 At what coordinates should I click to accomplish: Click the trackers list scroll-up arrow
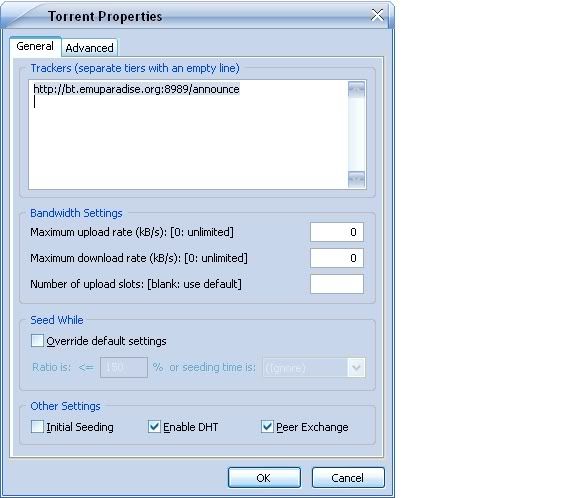(x=356, y=89)
